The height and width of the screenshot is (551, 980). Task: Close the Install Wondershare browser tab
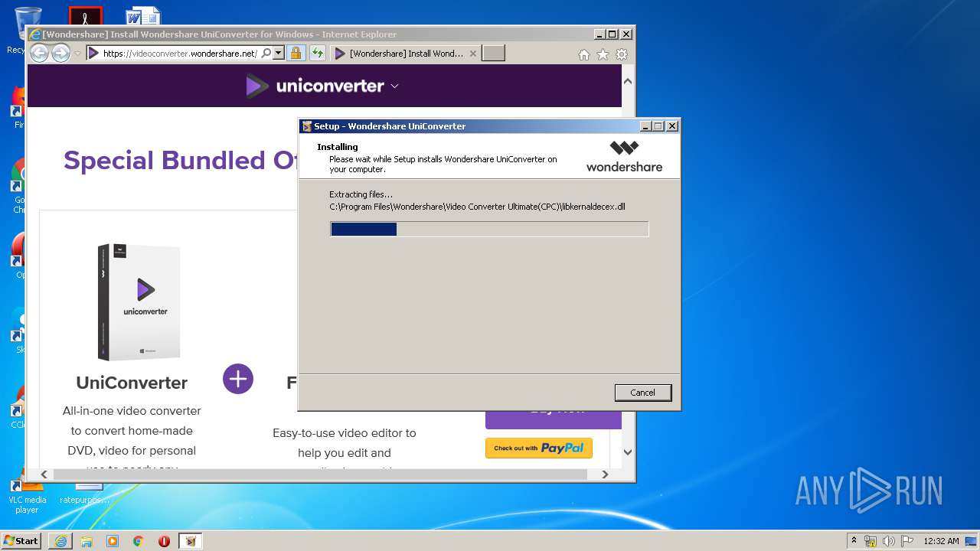pyautogui.click(x=472, y=54)
